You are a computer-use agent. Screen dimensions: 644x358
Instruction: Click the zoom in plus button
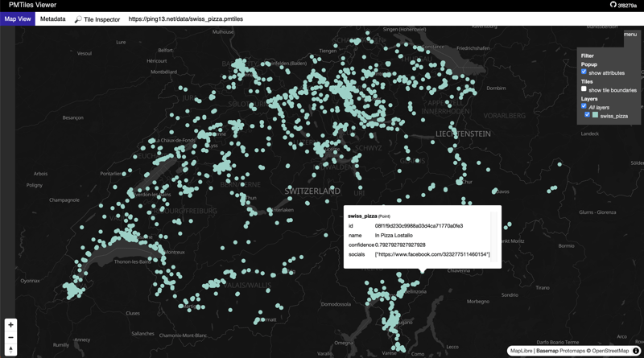pyautogui.click(x=10, y=325)
